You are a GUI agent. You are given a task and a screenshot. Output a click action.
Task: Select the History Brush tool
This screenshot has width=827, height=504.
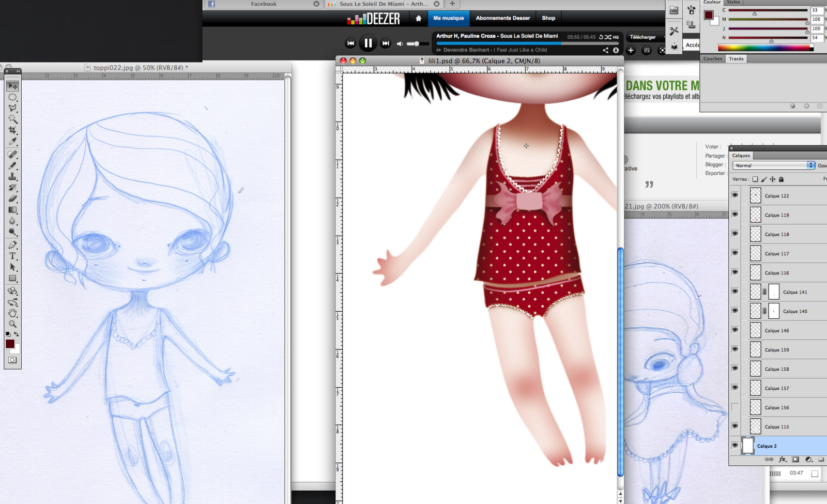(13, 188)
